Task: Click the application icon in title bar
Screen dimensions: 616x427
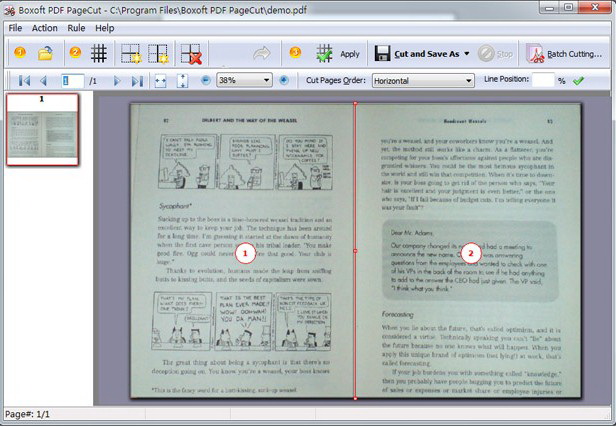Action: point(9,10)
